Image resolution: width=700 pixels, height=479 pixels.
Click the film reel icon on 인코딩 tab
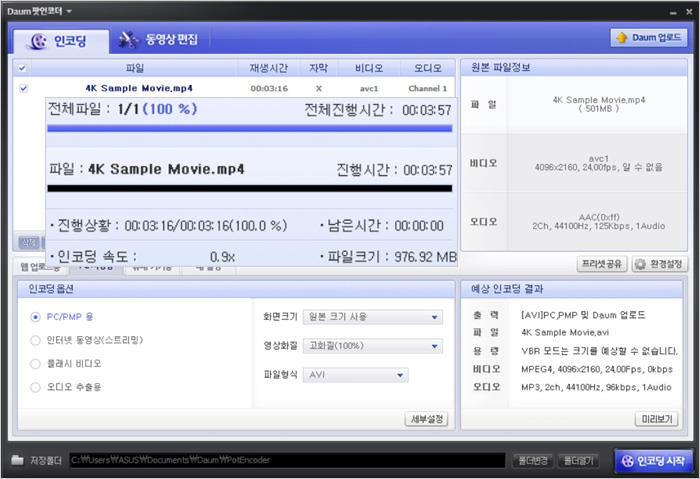[37, 41]
